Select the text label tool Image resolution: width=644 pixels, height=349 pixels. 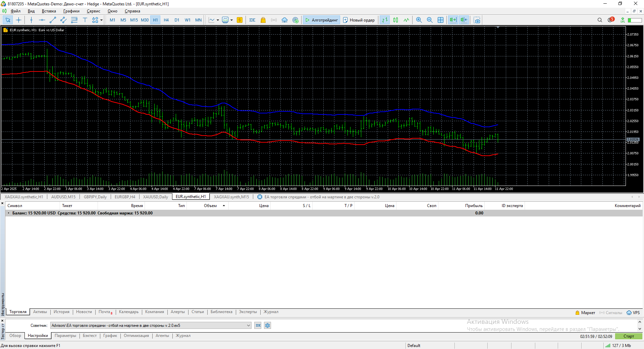[85, 20]
